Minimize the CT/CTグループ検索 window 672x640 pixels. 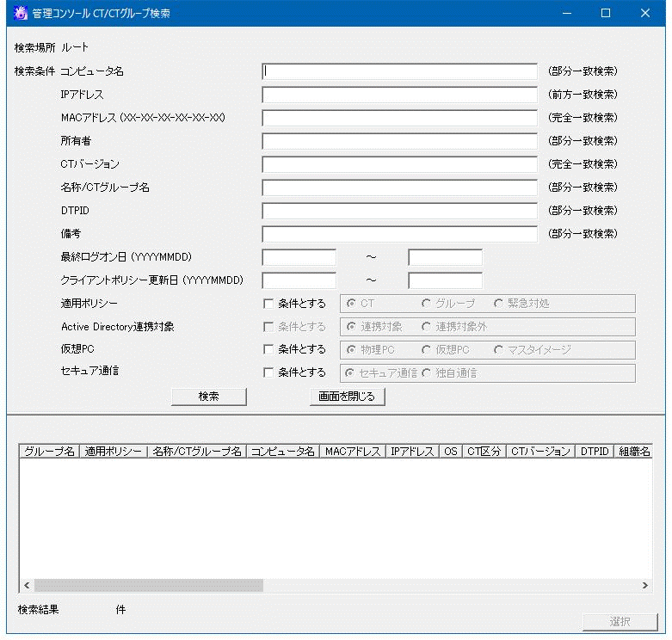click(x=567, y=13)
